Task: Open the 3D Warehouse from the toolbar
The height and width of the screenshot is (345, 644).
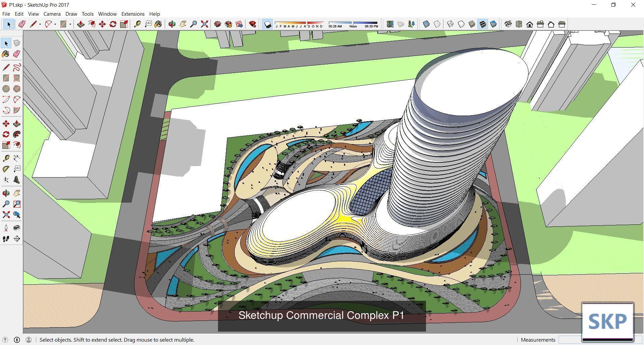Action: pyautogui.click(x=218, y=24)
